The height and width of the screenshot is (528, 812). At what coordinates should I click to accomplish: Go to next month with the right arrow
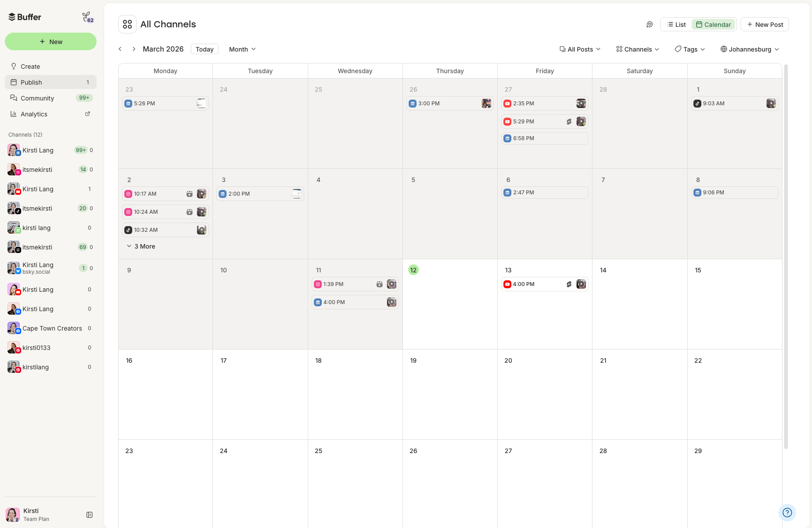click(x=134, y=49)
